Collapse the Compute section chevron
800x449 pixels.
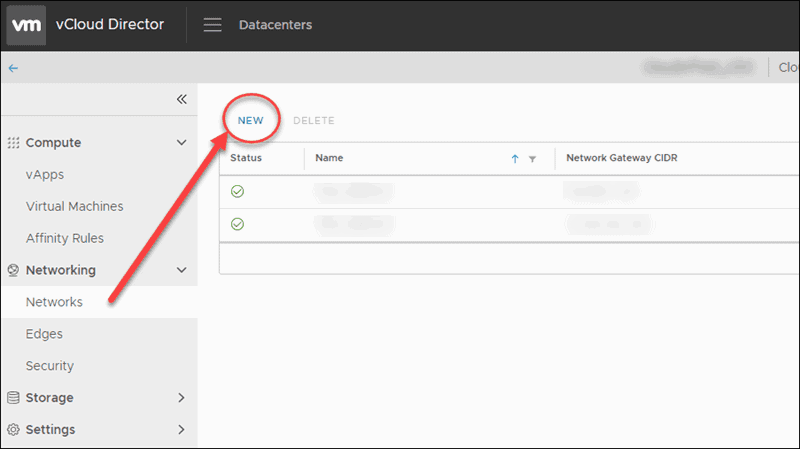(181, 143)
